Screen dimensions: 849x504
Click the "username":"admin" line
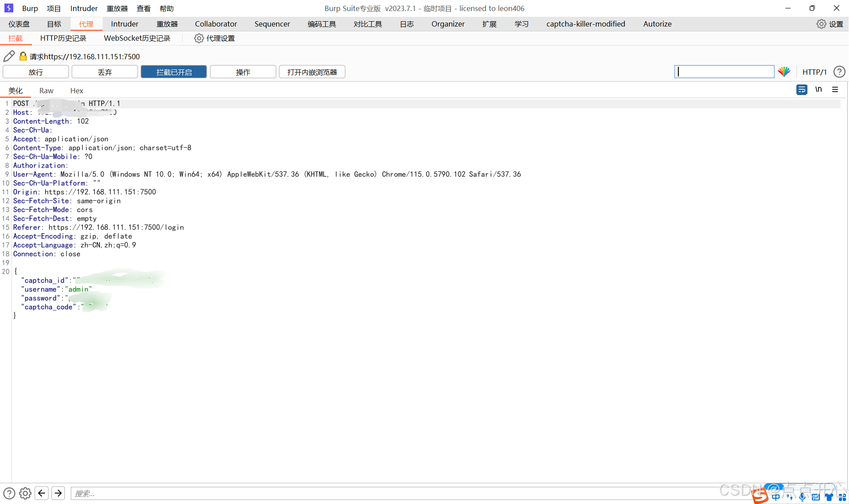pos(57,289)
